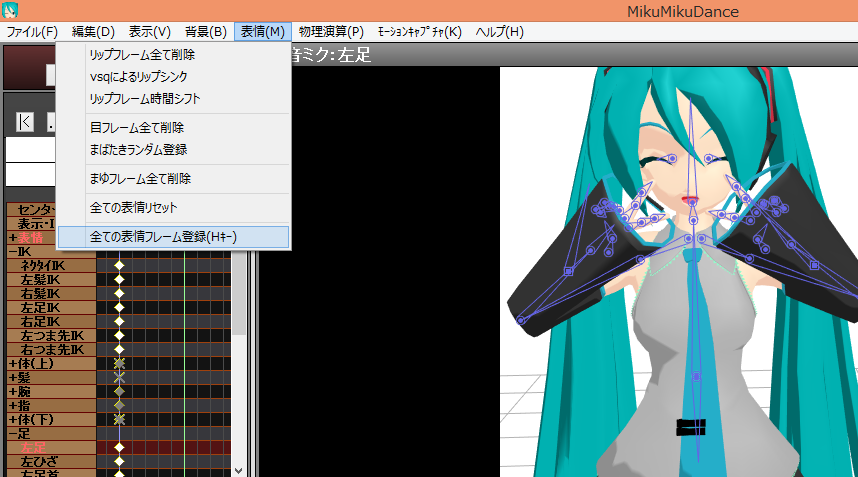
Task: Expand the 体(上) bone group
Action: (13, 363)
